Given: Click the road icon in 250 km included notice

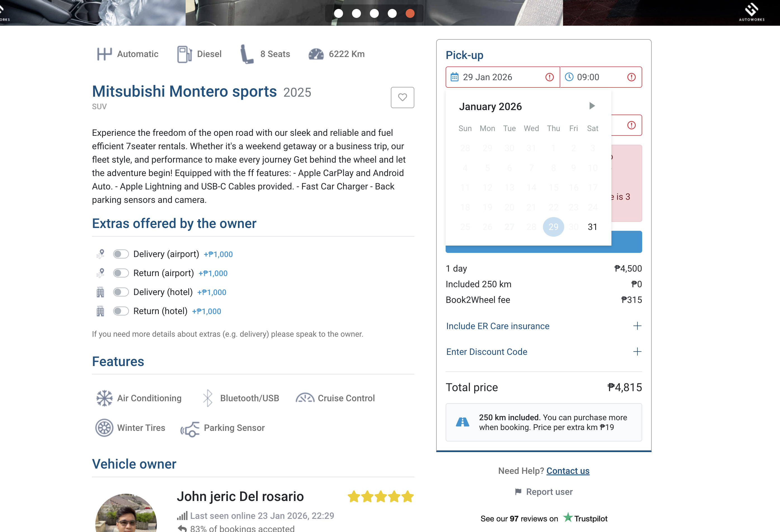Looking at the screenshot, I should tap(462, 422).
